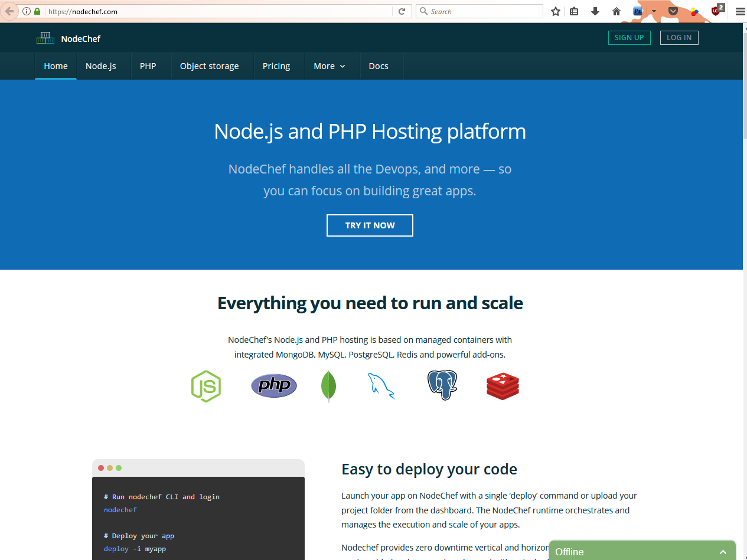Expand the More dropdown menu
This screenshot has width=747, height=560.
[330, 66]
